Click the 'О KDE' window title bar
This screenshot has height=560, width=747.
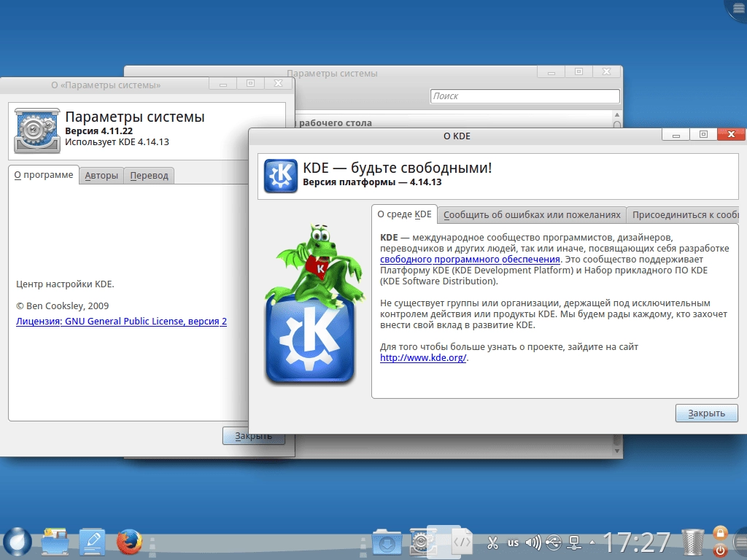point(457,136)
